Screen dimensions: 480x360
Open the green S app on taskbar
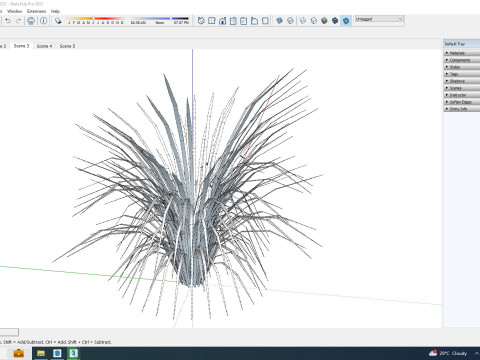pyautogui.click(x=73, y=353)
